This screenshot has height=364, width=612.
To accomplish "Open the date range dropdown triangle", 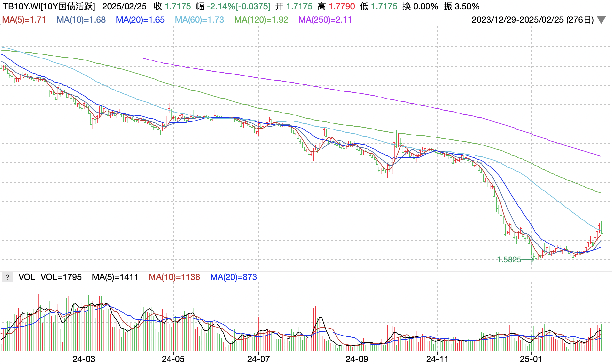I will pyautogui.click(x=601, y=20).
